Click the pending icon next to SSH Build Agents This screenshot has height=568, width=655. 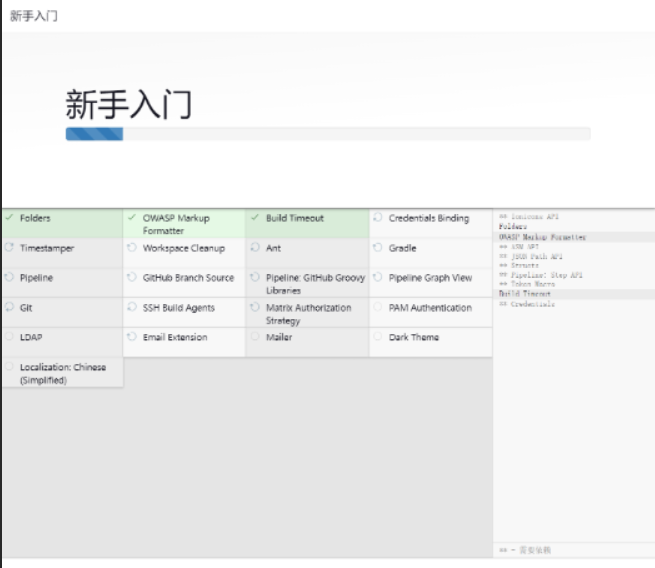click(132, 307)
